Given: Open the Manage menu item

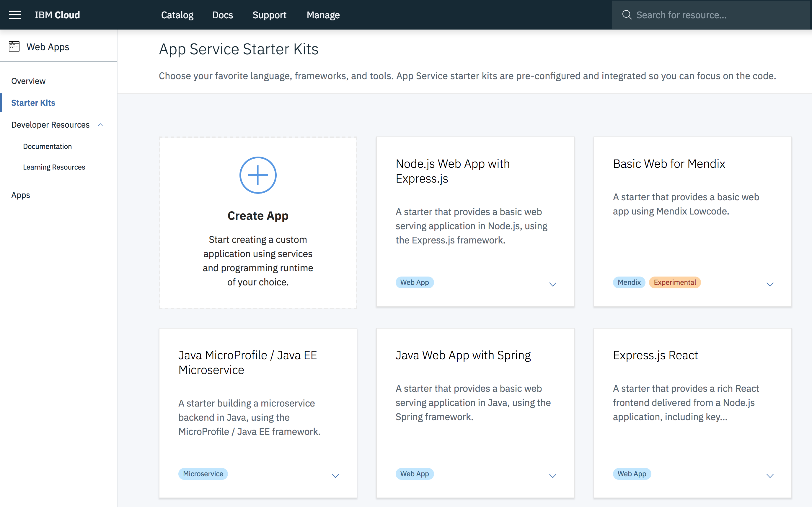Looking at the screenshot, I should click(323, 14).
